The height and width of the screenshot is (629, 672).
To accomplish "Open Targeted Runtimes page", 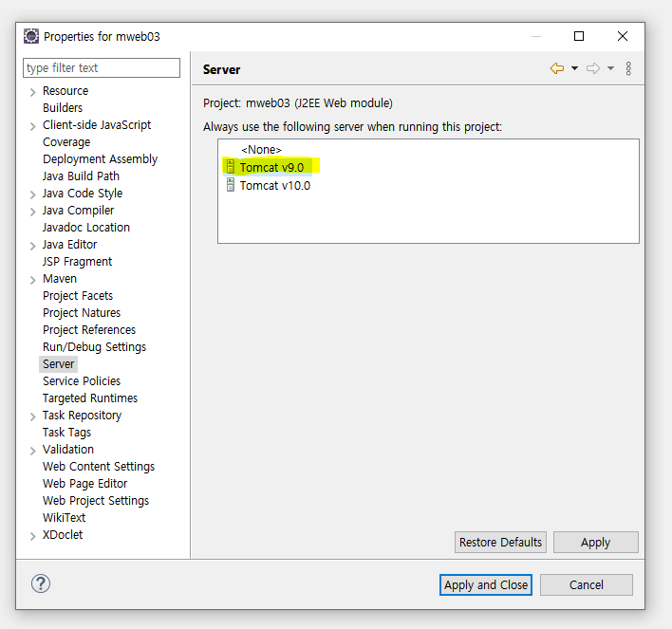I will coord(90,398).
